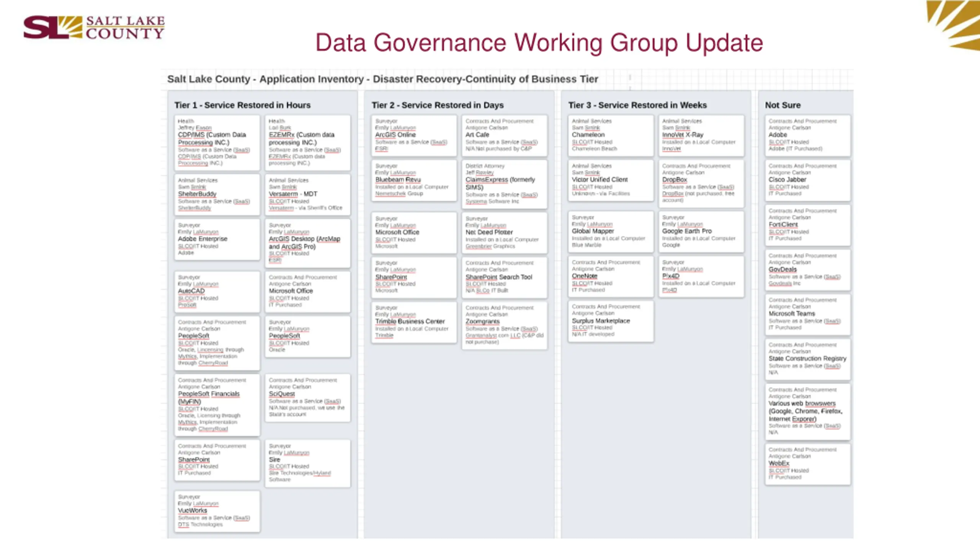Select the Data Governance Working Group Update title
980x551 pixels.
coord(539,42)
